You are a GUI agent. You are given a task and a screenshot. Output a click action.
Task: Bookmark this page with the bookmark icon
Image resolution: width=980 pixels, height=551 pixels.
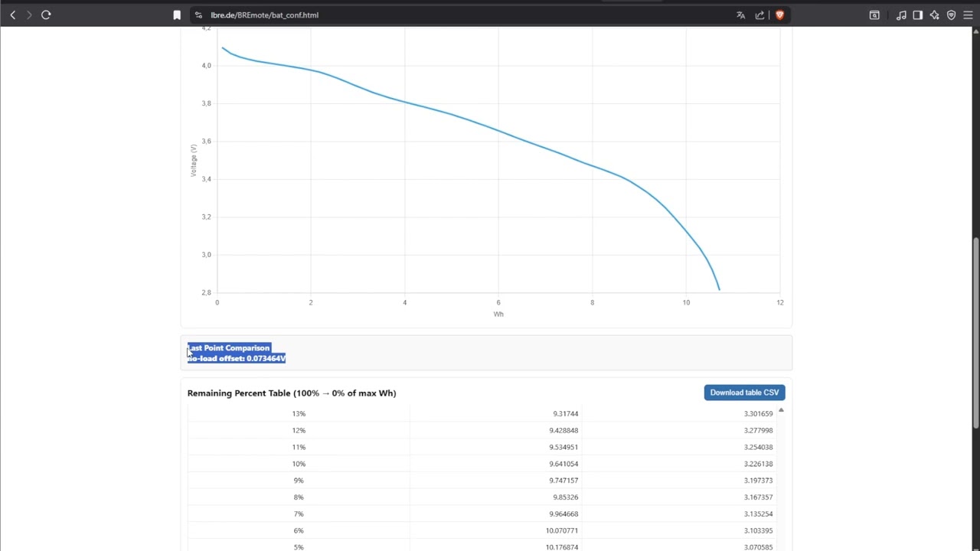coord(177,15)
